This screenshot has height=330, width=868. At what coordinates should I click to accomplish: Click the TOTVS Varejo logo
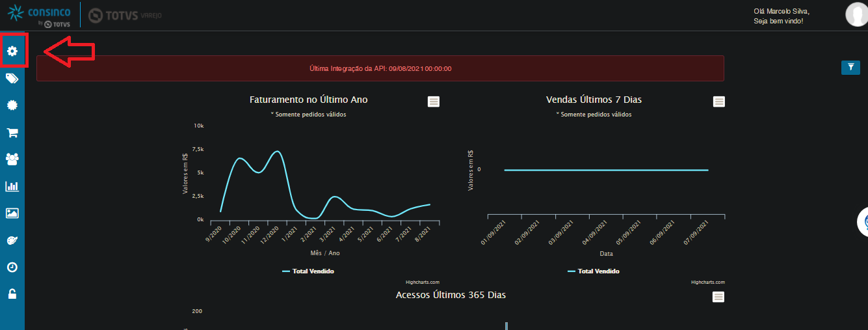point(125,15)
